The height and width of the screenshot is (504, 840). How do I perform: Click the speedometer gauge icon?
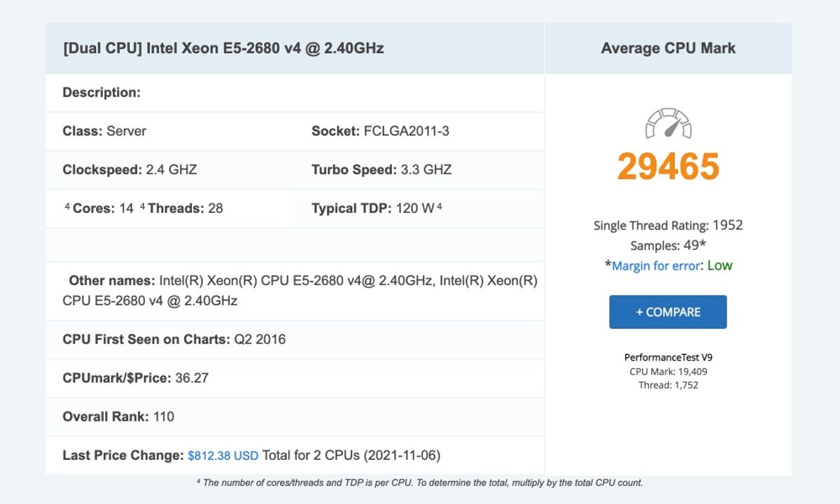[x=668, y=123]
